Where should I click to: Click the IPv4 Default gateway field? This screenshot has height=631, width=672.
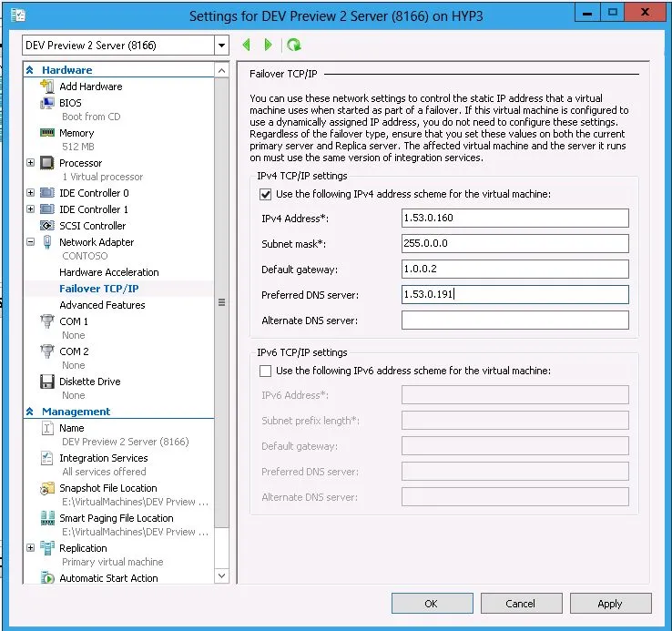pyautogui.click(x=515, y=270)
